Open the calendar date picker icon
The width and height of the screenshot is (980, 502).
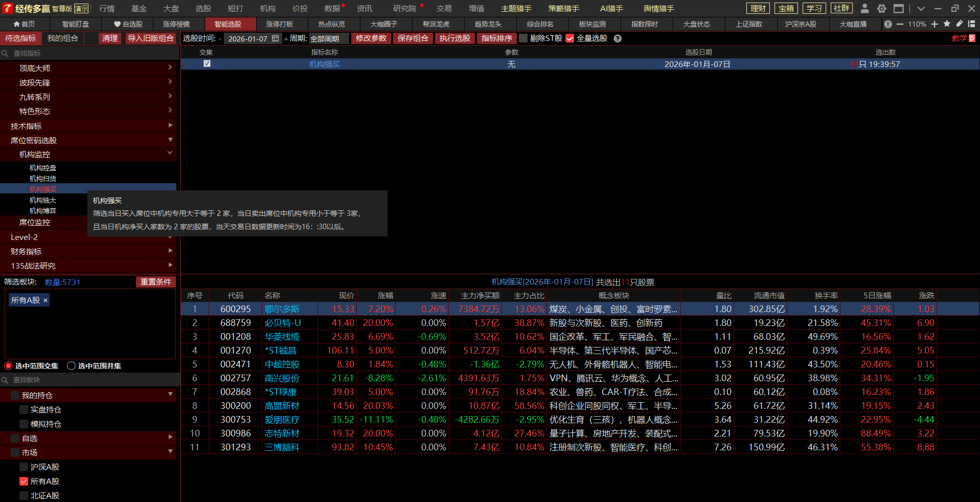tap(276, 38)
